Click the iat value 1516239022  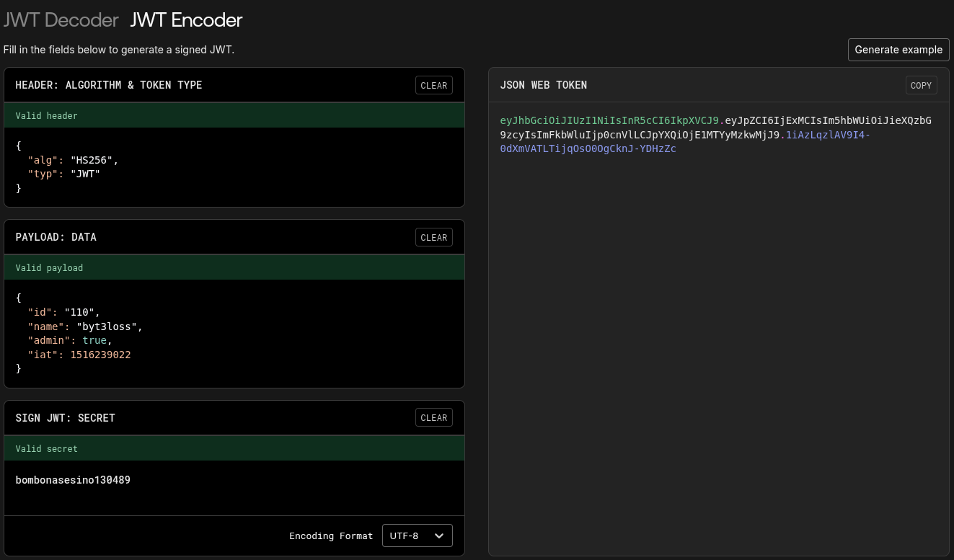tap(100, 355)
